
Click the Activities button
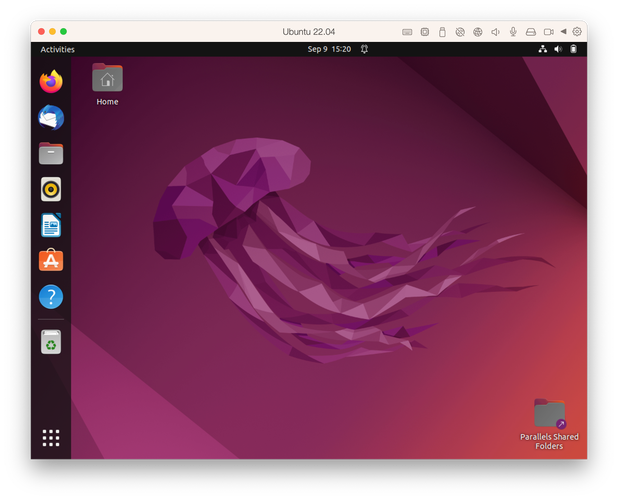58,49
